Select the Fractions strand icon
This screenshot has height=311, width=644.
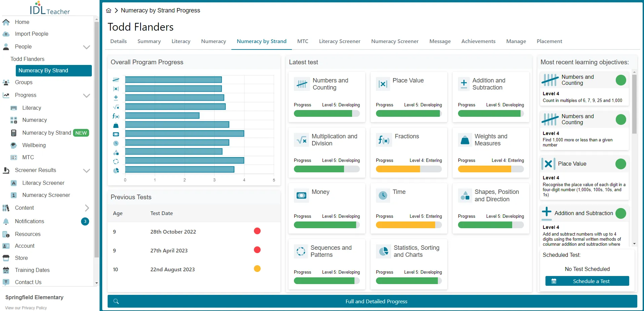coord(383,140)
